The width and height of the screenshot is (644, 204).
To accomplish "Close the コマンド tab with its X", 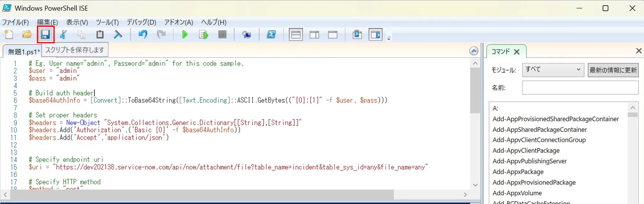I will (517, 52).
